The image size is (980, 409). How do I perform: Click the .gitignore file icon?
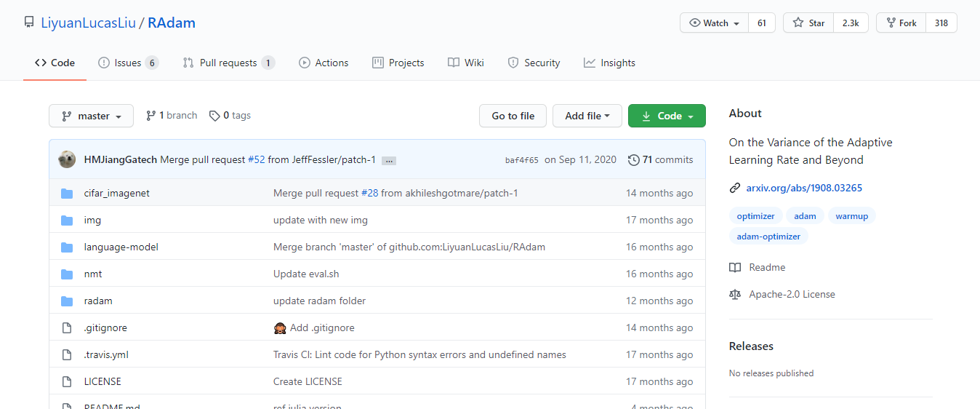click(x=67, y=327)
